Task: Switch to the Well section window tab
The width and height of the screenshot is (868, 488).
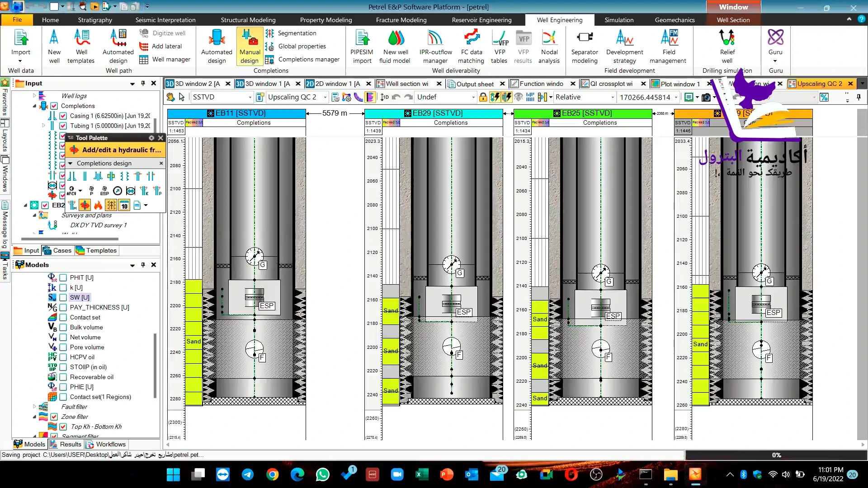Action: [x=407, y=84]
